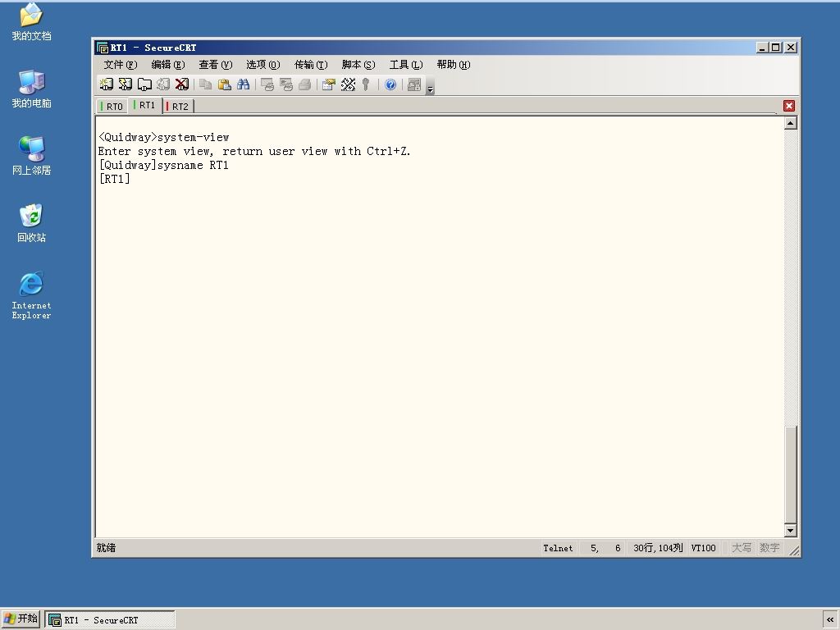
Task: Click the blue Help question mark icon
Action: pos(390,84)
